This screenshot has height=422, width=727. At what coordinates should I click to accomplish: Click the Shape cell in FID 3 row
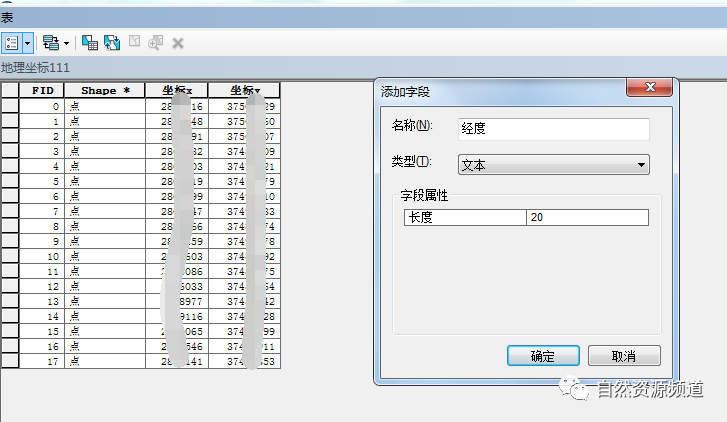click(105, 151)
